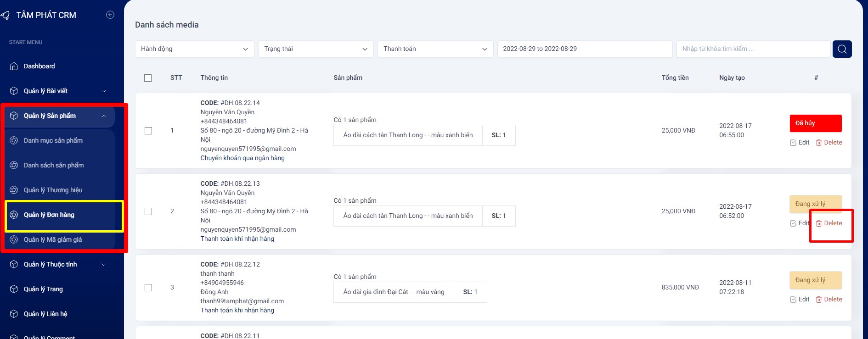
Task: Open the Trạng thái filter dropdown
Action: click(316, 49)
